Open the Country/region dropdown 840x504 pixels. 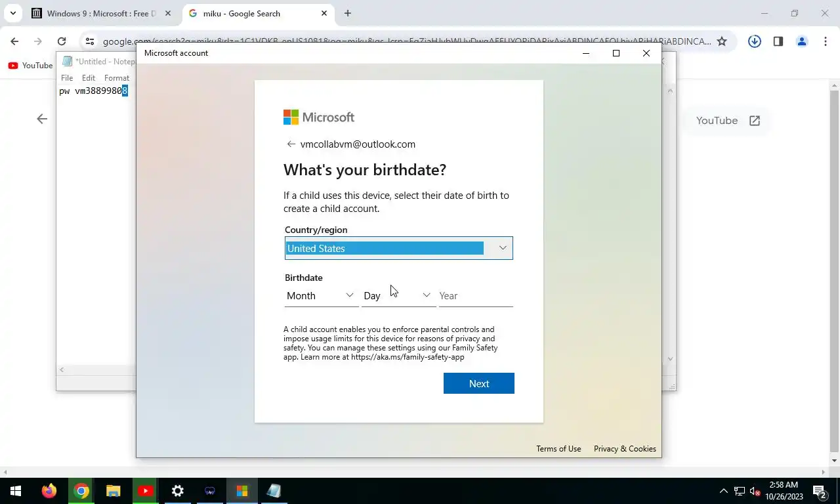[398, 248]
